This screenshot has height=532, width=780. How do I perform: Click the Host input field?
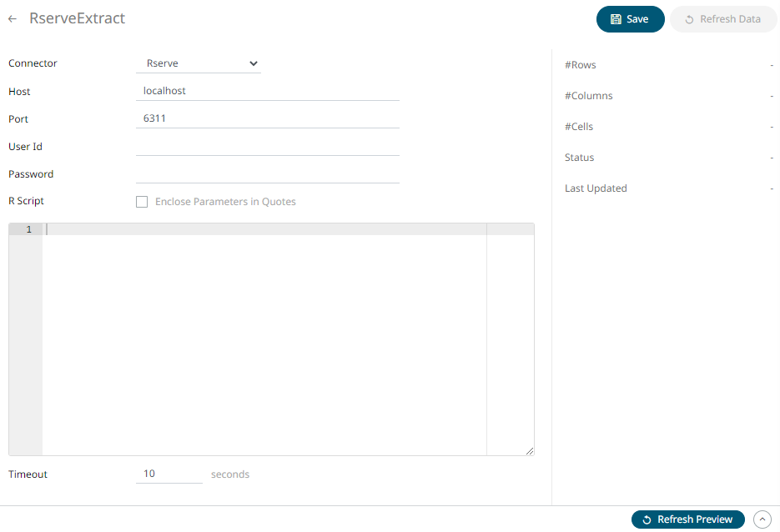click(x=267, y=91)
